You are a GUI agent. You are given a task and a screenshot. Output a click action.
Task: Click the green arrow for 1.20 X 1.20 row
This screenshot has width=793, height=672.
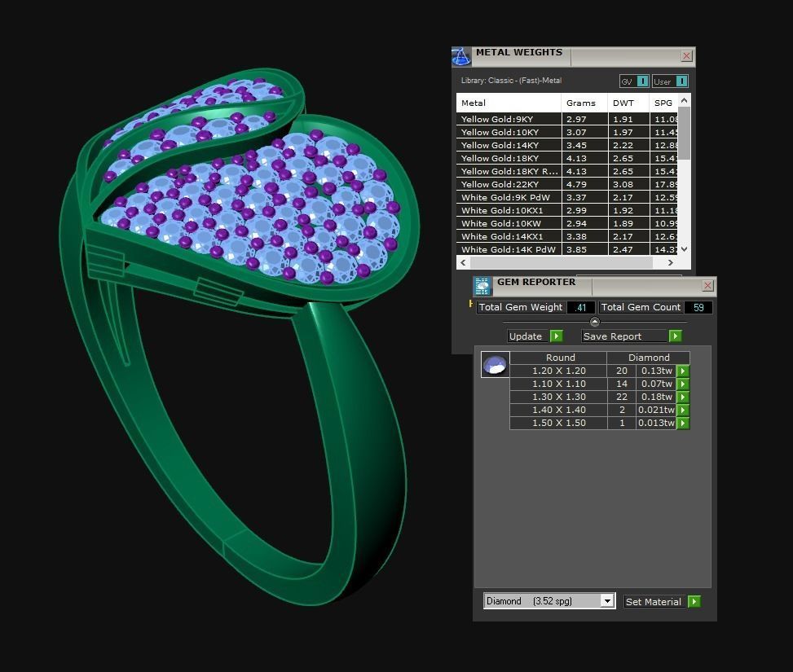tap(683, 371)
